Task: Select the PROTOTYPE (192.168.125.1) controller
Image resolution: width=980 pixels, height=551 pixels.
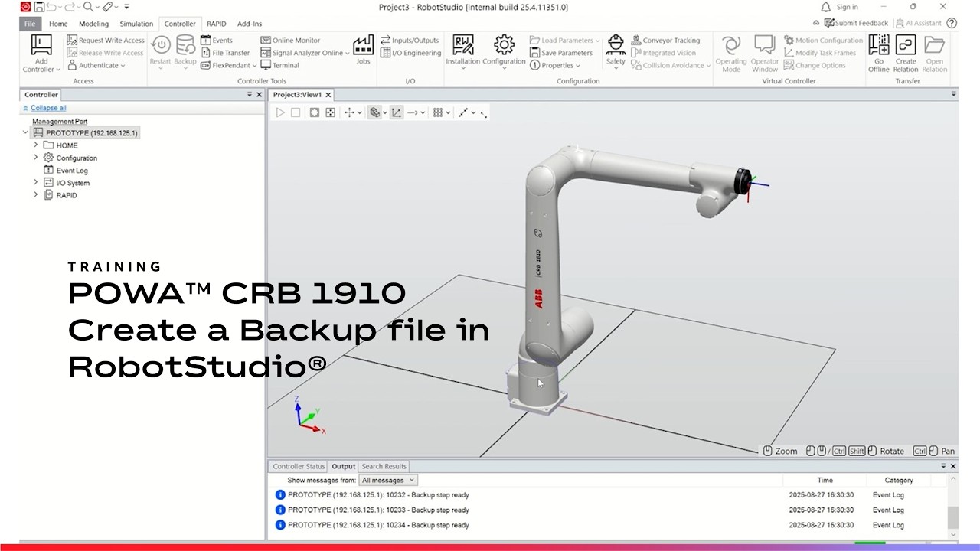Action: 85,132
